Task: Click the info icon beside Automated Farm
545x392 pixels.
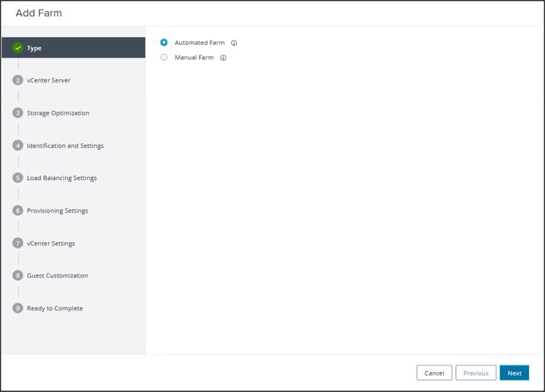Action: point(234,43)
